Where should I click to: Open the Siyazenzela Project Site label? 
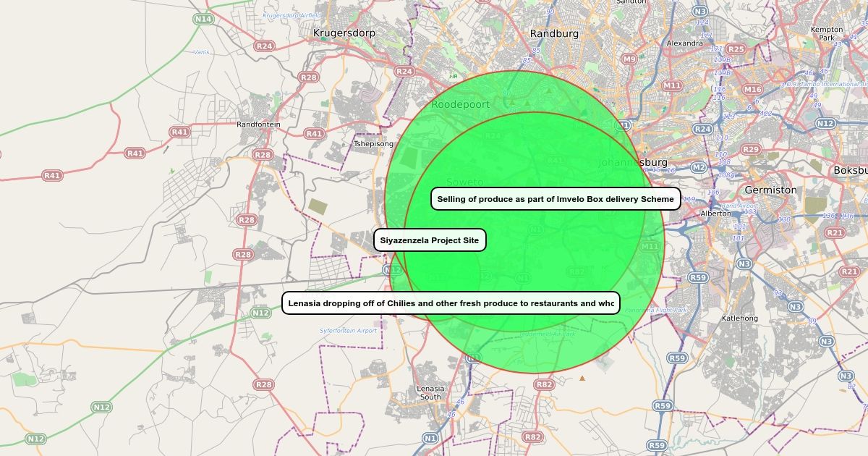tap(430, 240)
